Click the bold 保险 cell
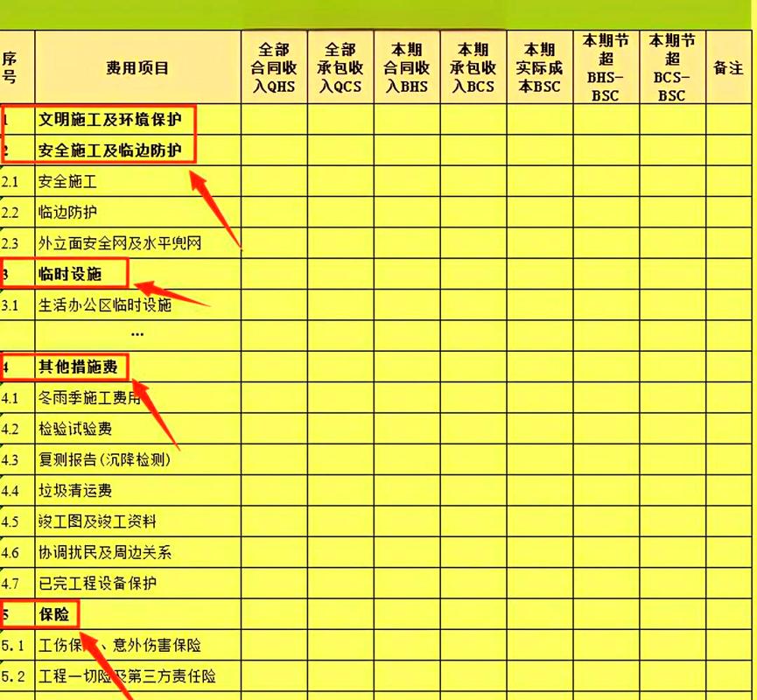Image resolution: width=757 pixels, height=700 pixels. [x=137, y=614]
